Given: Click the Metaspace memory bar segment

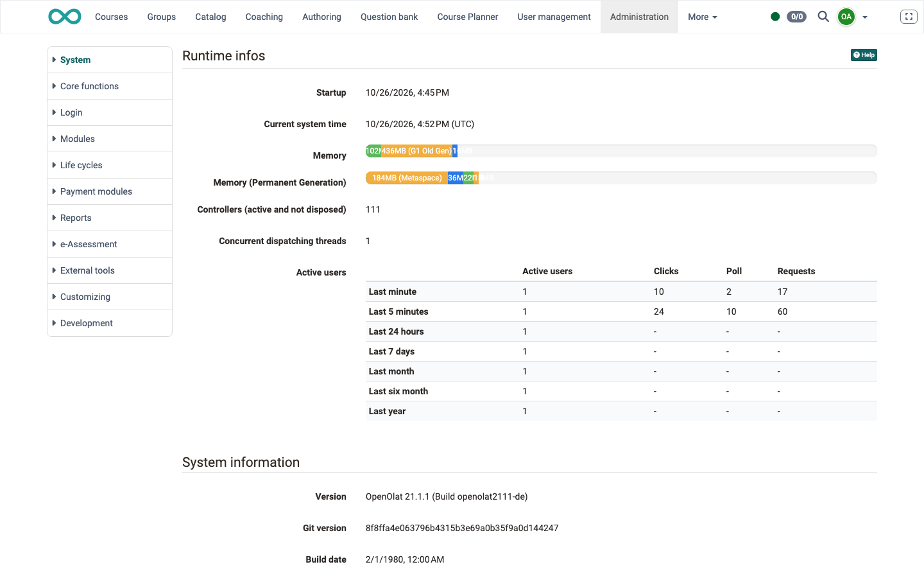Looking at the screenshot, I should (x=407, y=178).
